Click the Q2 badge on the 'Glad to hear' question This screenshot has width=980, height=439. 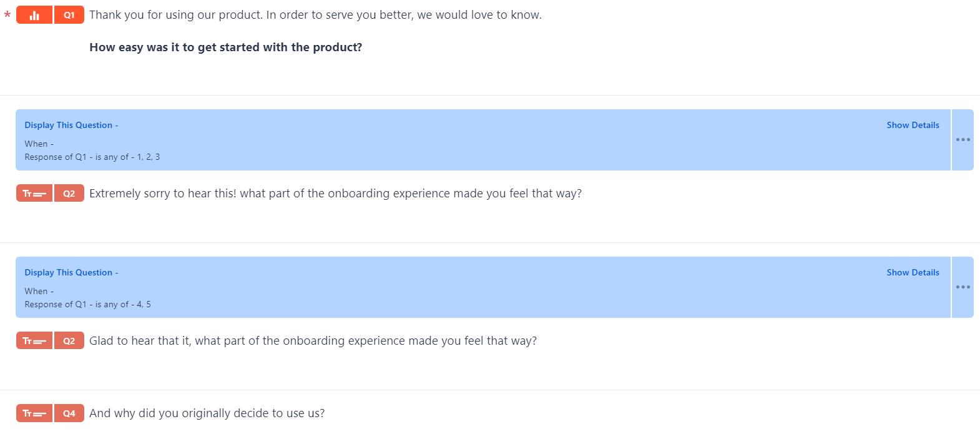tap(69, 341)
